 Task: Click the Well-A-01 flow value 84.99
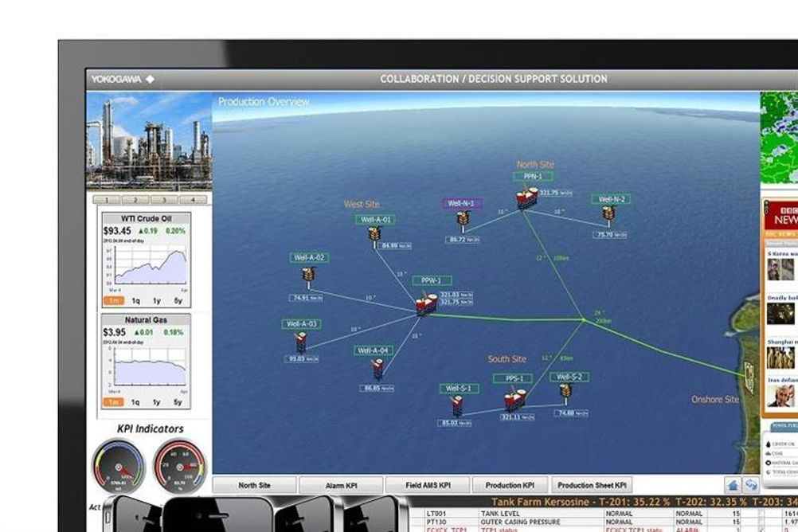(x=395, y=246)
